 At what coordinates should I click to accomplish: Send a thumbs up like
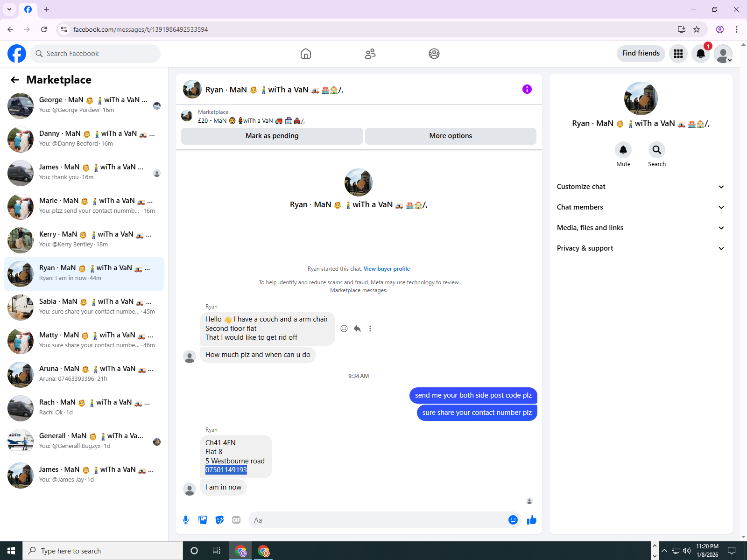tap(532, 520)
